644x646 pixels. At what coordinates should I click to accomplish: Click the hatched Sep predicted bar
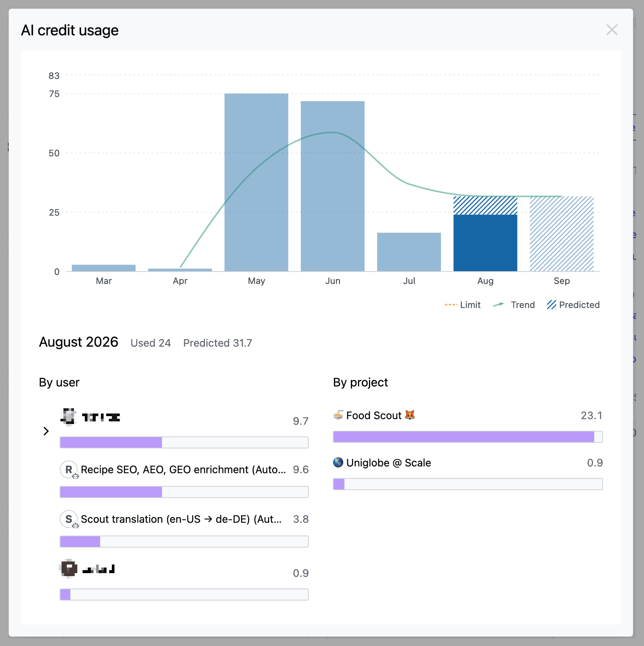[x=561, y=234]
